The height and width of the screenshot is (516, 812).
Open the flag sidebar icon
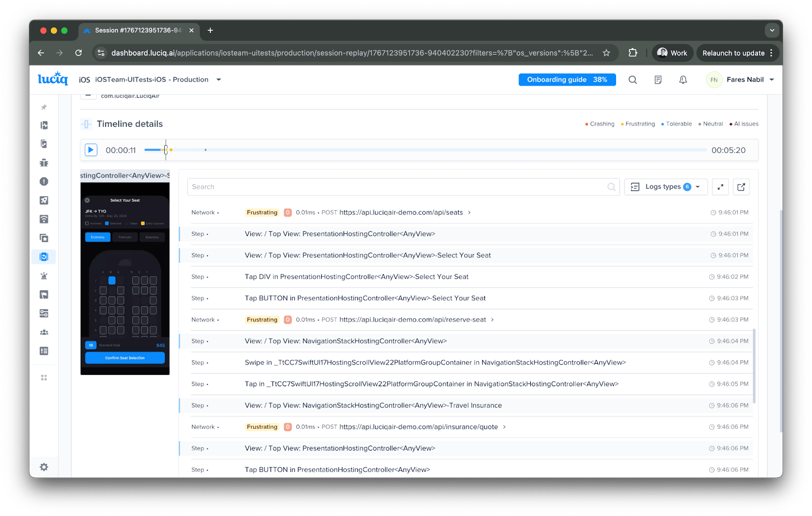44,295
